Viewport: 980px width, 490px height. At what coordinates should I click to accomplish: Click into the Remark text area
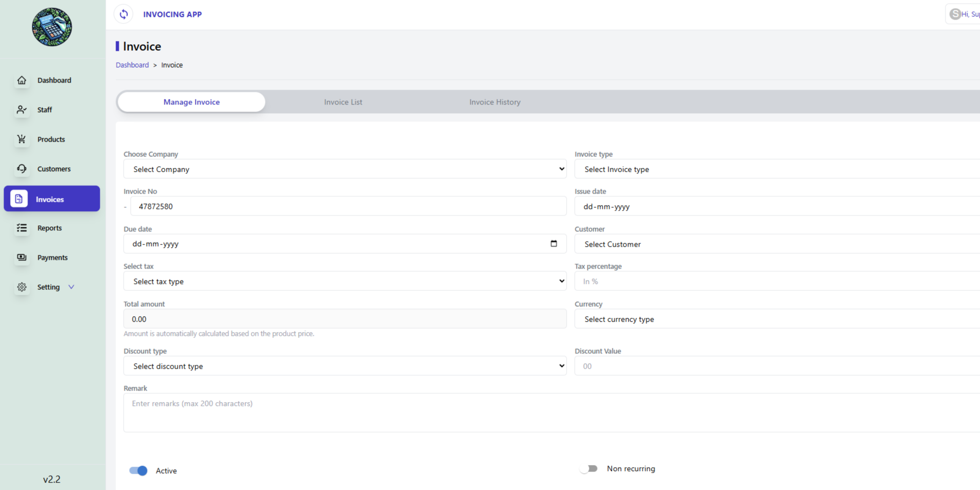coord(536,413)
